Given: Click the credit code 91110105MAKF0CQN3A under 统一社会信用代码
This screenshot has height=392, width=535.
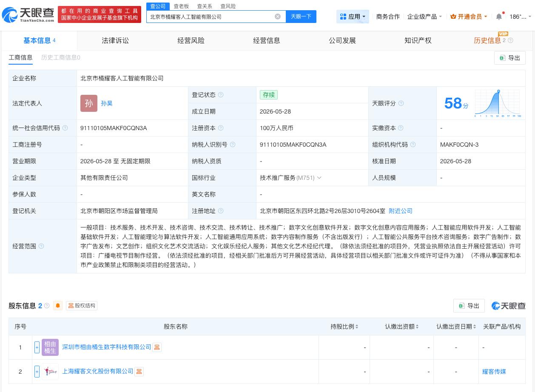Looking at the screenshot, I should tap(114, 128).
